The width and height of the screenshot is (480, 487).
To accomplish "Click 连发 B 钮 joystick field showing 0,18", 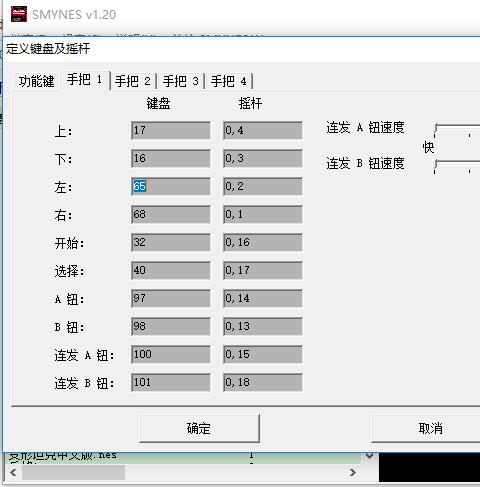I will pyautogui.click(x=263, y=382).
